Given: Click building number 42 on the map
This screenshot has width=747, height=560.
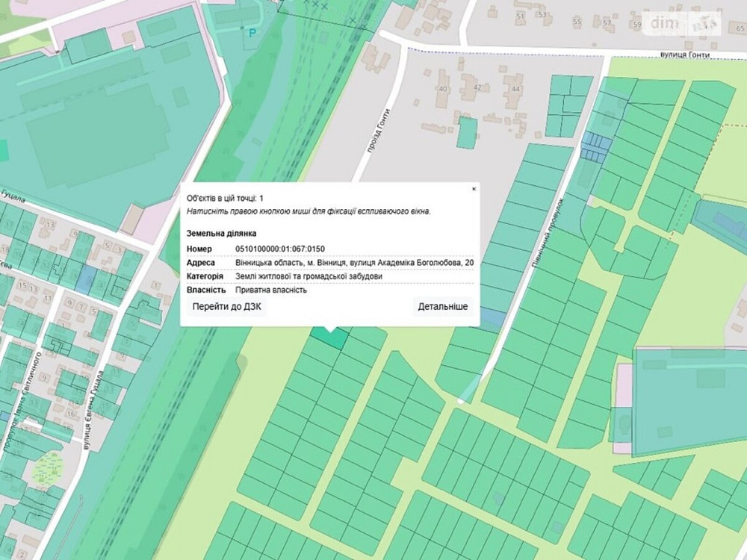Looking at the screenshot, I should [477, 88].
